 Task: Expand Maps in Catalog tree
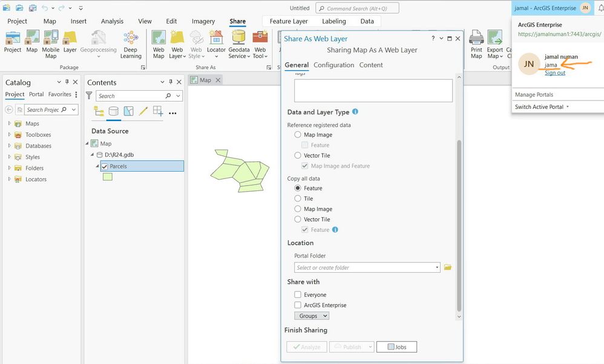point(9,123)
